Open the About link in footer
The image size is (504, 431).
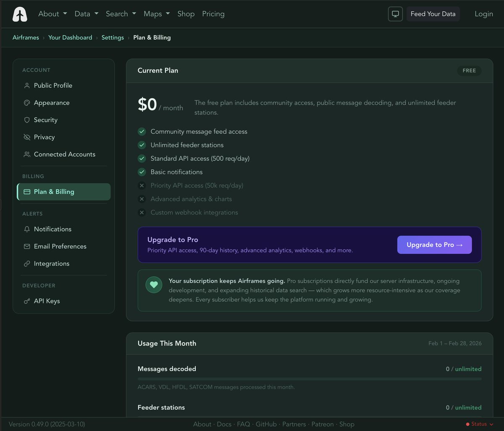point(202,424)
